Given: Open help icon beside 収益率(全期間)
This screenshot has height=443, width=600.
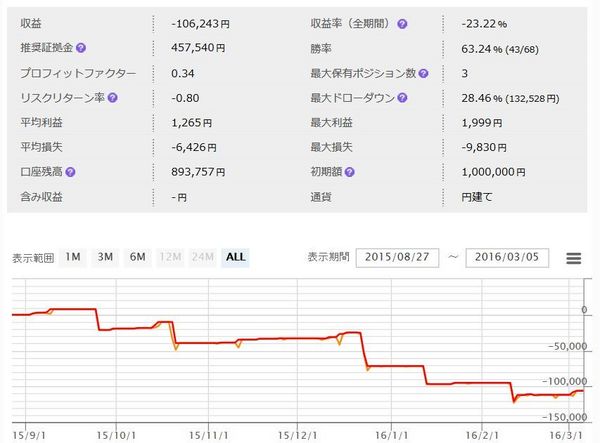Looking at the screenshot, I should (402, 24).
